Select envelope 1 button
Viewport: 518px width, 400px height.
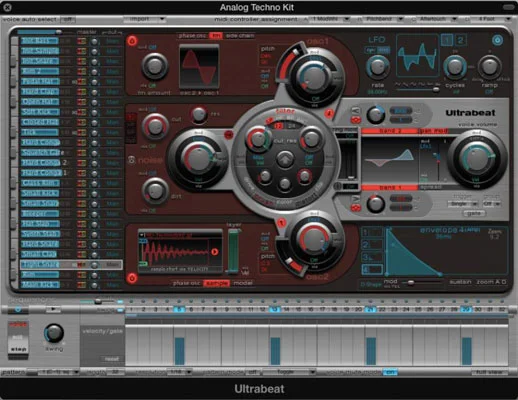coord(372,232)
